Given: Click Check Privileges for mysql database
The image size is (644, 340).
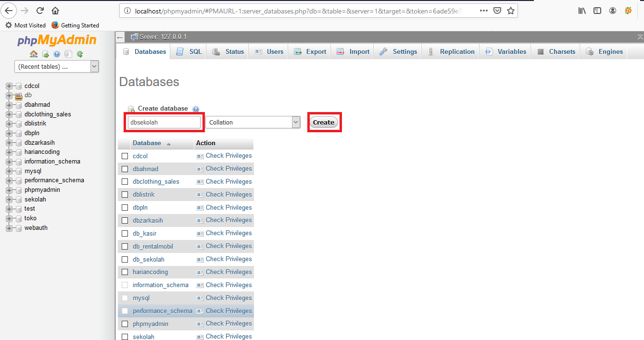Looking at the screenshot, I should coord(228,298).
